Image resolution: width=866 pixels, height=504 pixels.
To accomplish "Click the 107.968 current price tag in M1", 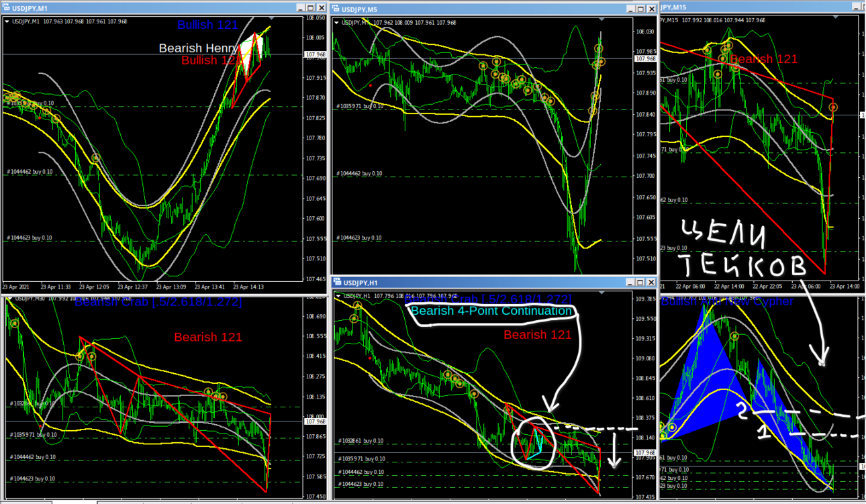I will [315, 54].
